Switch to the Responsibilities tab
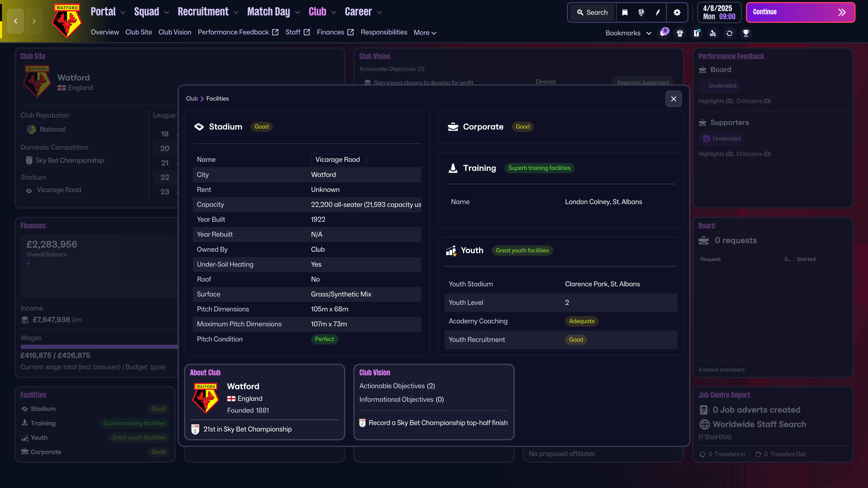The width and height of the screenshot is (868, 488). (x=384, y=32)
